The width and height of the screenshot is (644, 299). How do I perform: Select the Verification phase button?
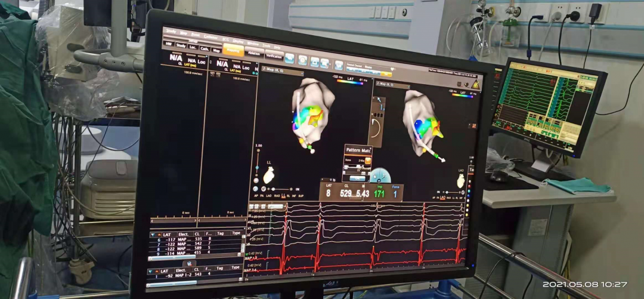pos(274,56)
